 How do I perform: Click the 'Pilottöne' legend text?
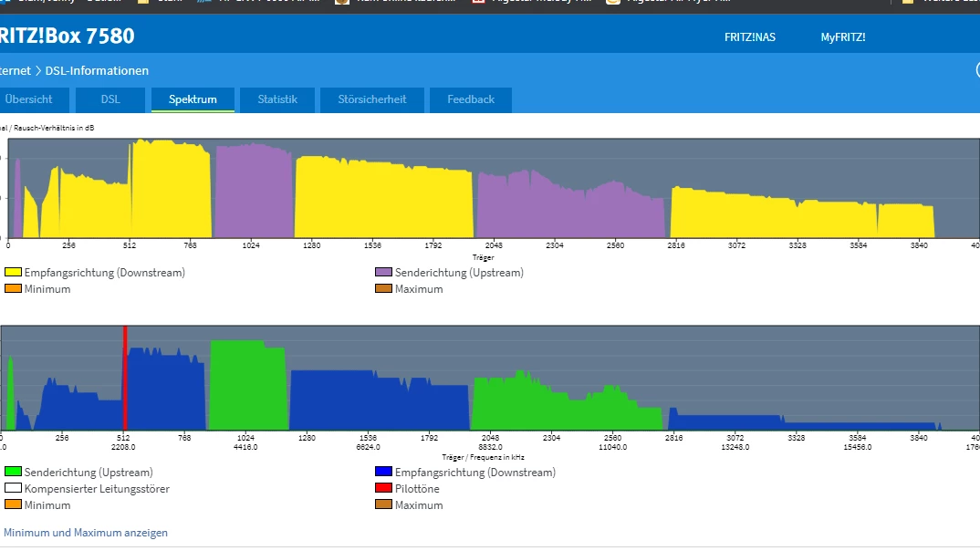(x=417, y=489)
